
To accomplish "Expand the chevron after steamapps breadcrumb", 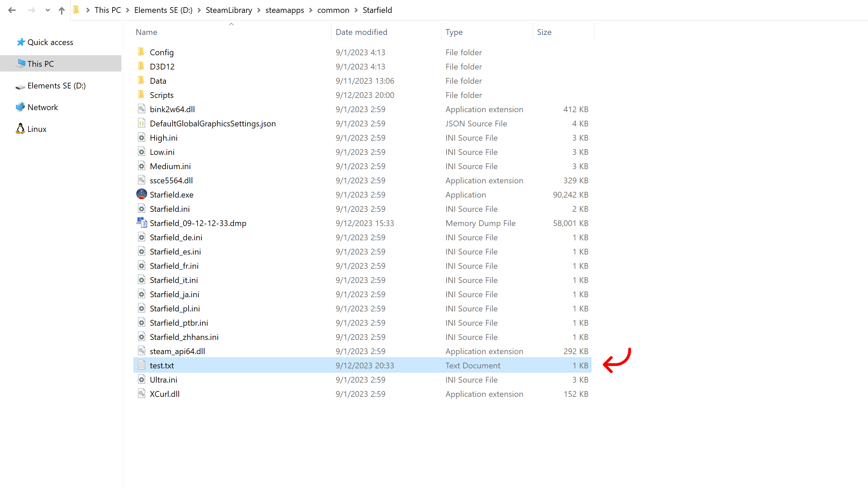I will (x=311, y=10).
